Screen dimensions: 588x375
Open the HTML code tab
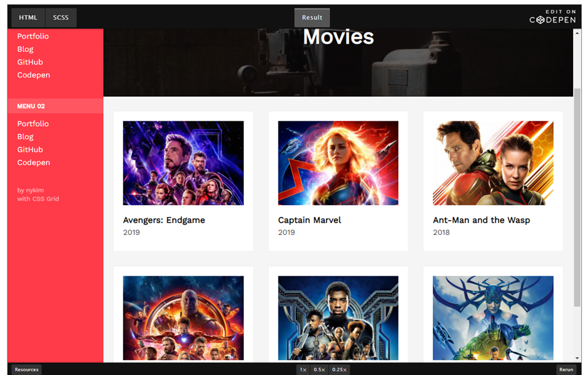(28, 17)
